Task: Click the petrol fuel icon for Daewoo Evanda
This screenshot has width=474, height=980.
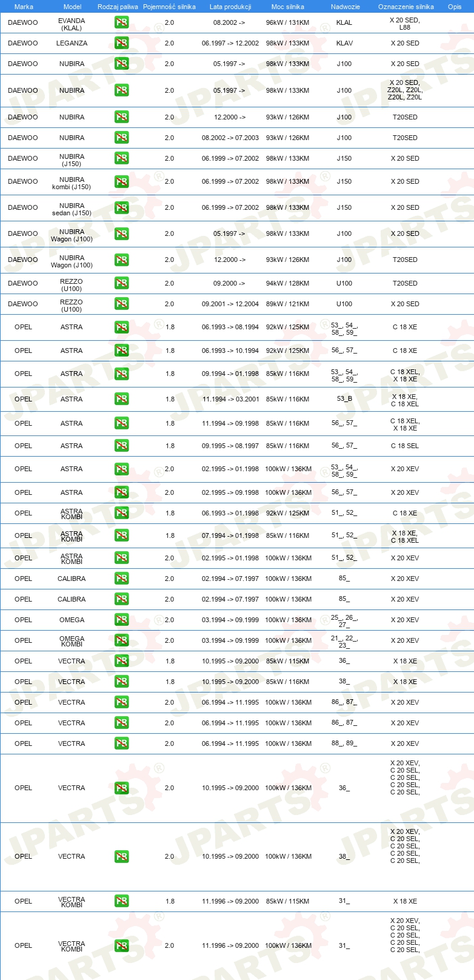Action: [x=121, y=22]
